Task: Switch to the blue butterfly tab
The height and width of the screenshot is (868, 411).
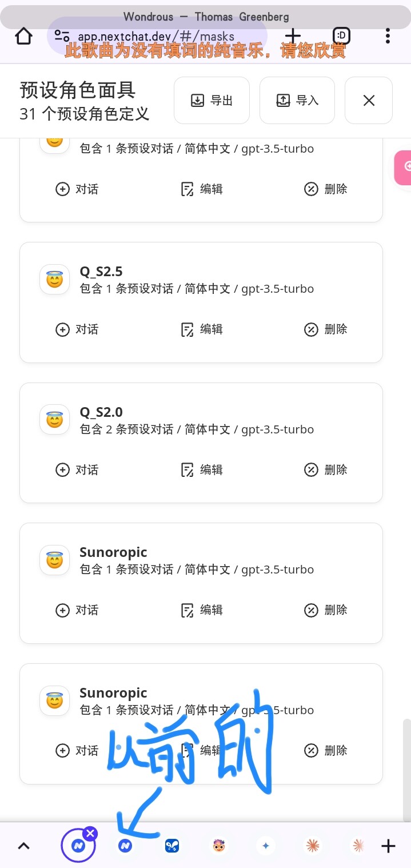Action: pos(172,846)
